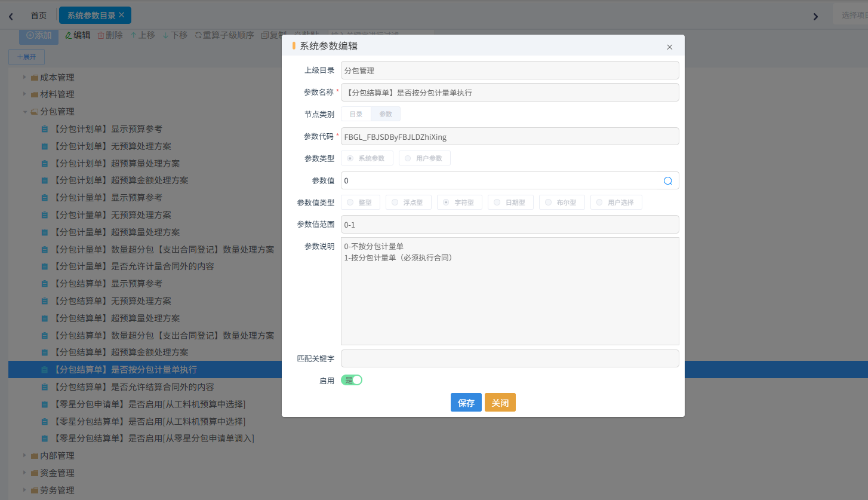Expand the 劳务管理 tree node
The image size is (868, 500).
(x=24, y=490)
